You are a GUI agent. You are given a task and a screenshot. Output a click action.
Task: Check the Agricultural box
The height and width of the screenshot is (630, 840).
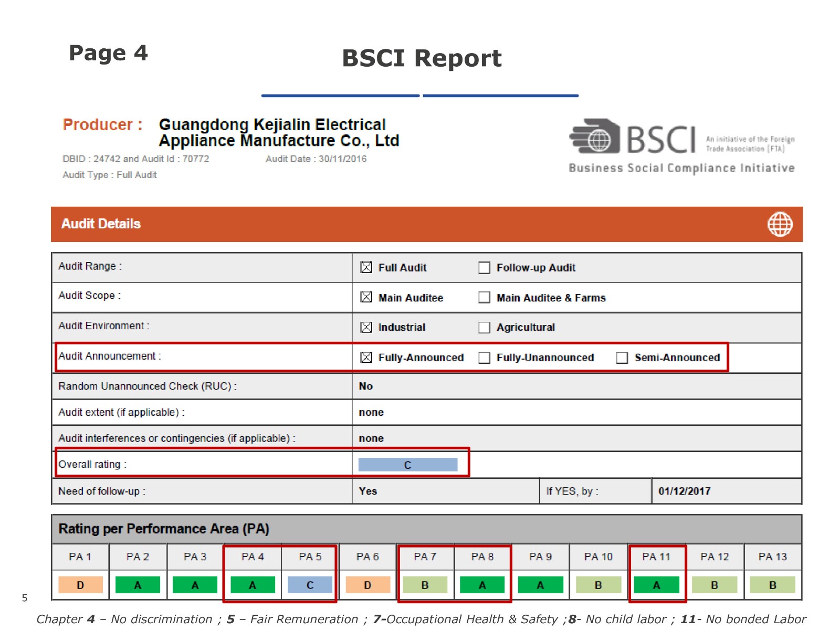click(x=484, y=328)
